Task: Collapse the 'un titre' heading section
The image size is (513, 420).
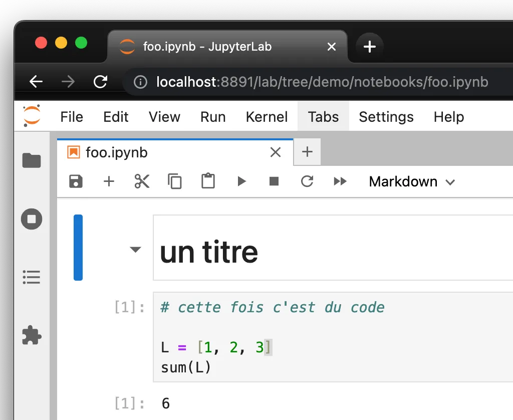Action: (135, 250)
